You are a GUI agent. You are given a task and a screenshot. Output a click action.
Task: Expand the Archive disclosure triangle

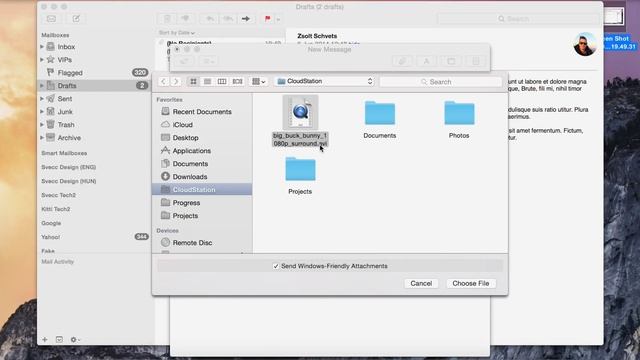point(42,138)
